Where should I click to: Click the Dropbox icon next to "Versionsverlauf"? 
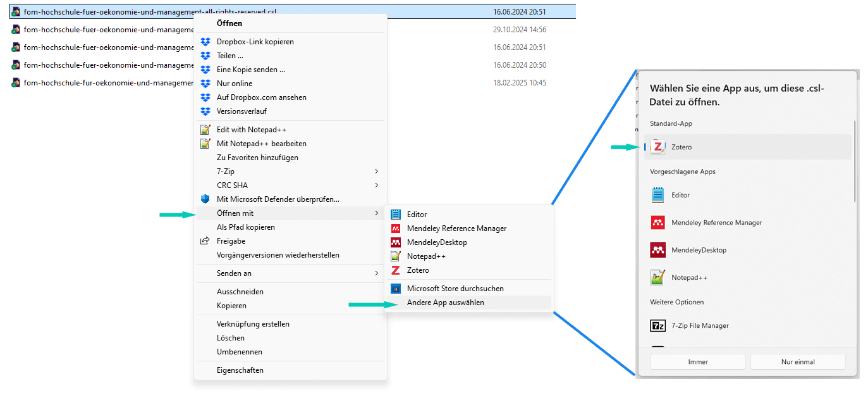(205, 111)
